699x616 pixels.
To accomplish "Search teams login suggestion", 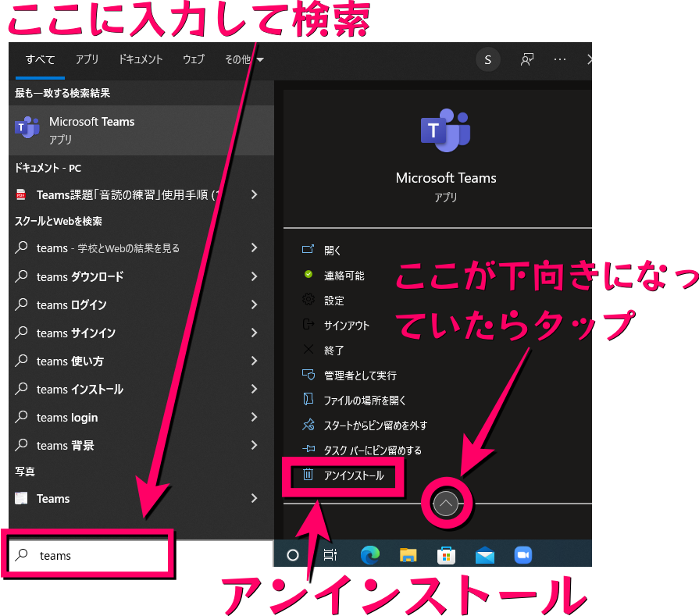I will click(x=67, y=418).
